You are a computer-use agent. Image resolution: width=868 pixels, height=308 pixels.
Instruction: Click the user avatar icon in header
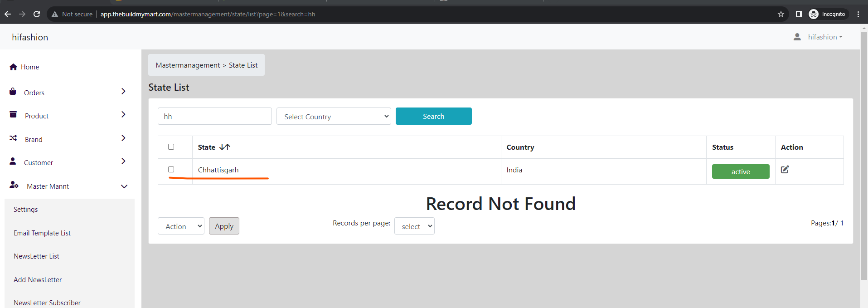pyautogui.click(x=797, y=37)
